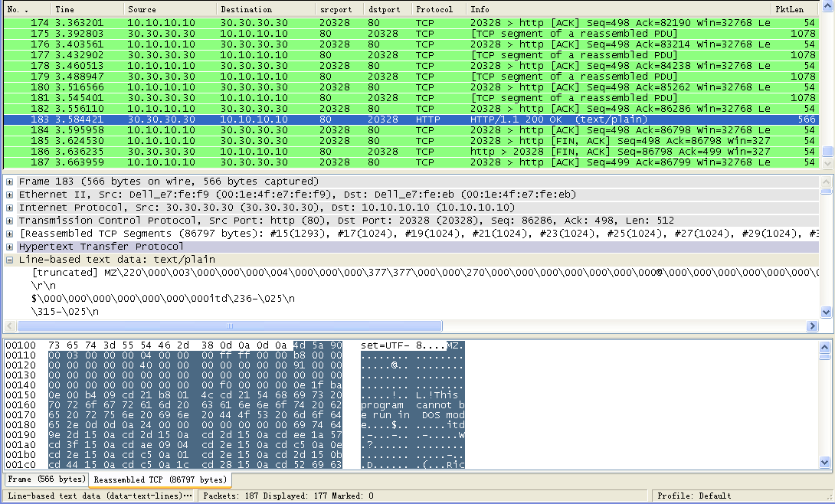This screenshot has height=504, width=835.
Task: Select the Reassembled TCP (86797 bytes) tab
Action: point(160,479)
